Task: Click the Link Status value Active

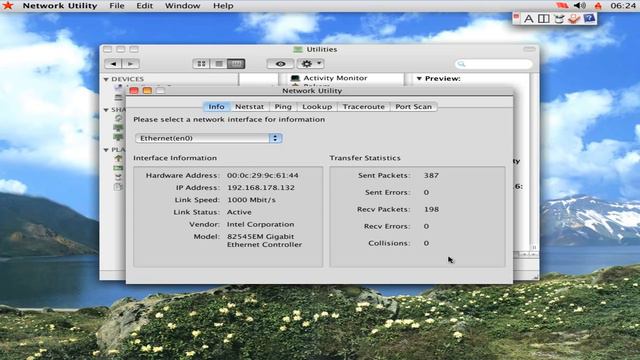Action: click(x=239, y=212)
